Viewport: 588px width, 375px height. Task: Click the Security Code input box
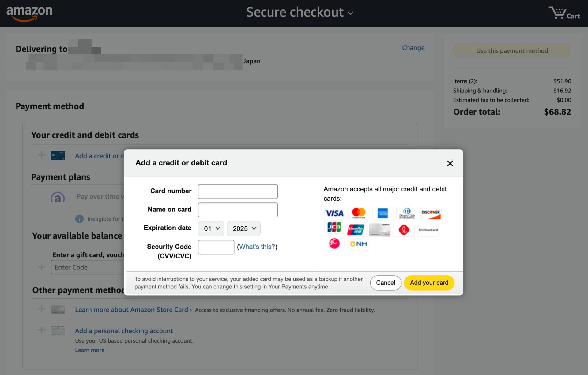(216, 247)
